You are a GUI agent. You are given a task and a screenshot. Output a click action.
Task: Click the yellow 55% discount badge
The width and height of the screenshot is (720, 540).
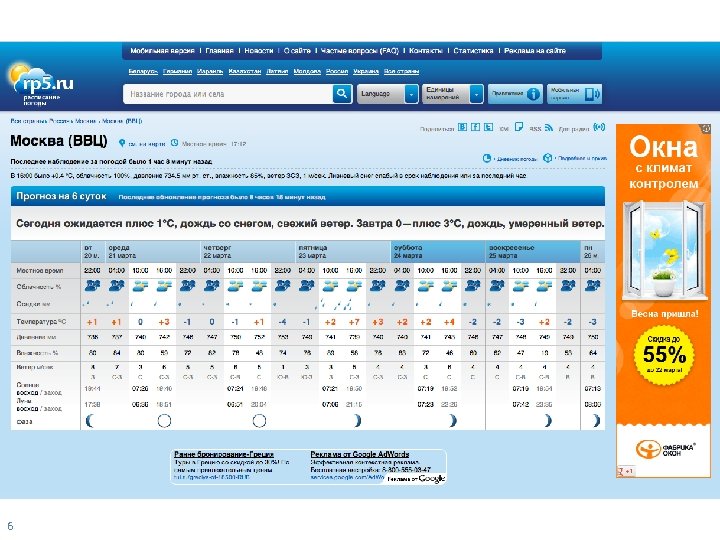664,354
